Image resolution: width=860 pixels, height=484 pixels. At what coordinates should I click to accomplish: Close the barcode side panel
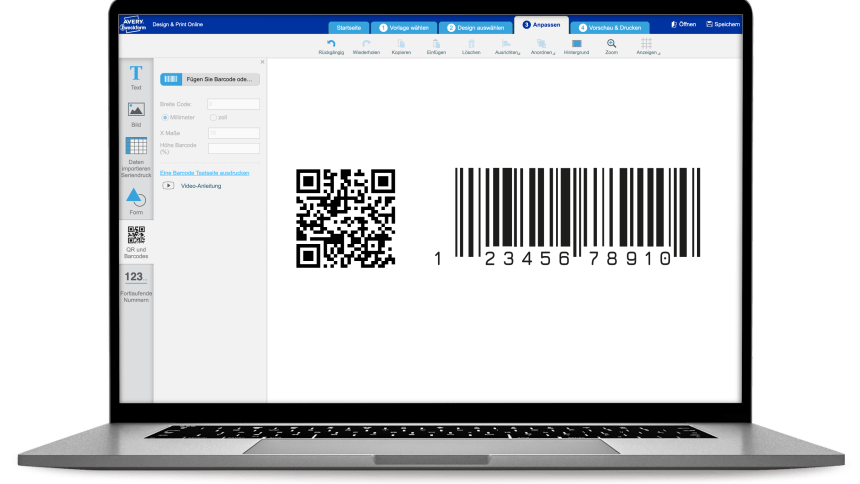coord(262,62)
